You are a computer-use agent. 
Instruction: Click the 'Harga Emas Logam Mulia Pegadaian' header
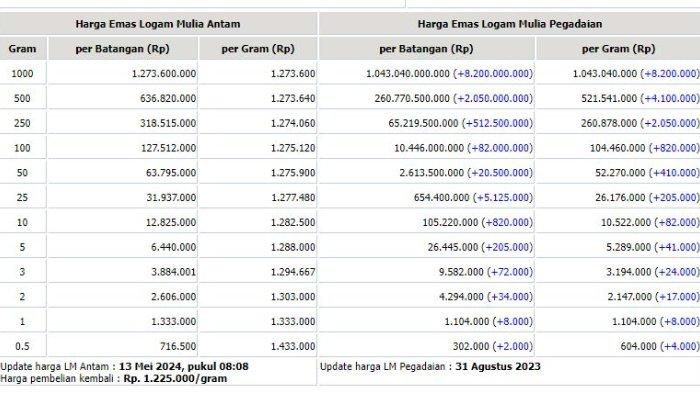[510, 24]
